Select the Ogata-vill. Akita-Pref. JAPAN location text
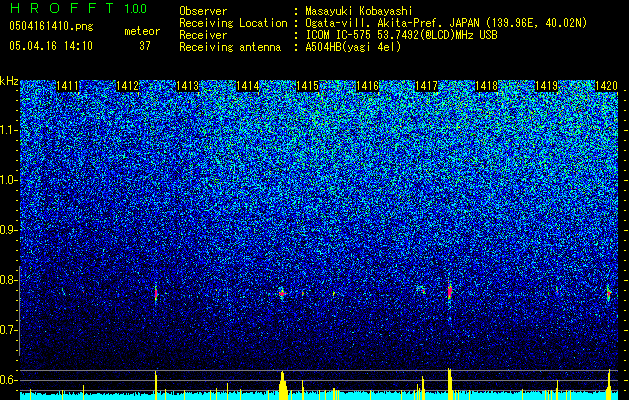 [446, 23]
